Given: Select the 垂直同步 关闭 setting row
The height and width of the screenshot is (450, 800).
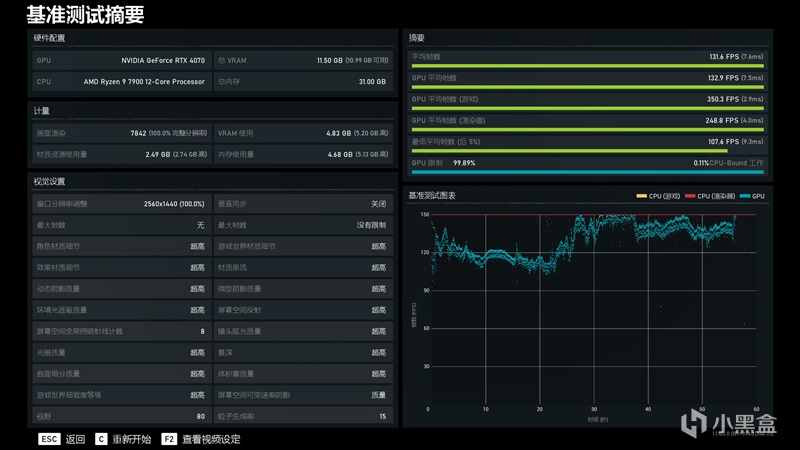Looking at the screenshot, I should [303, 204].
